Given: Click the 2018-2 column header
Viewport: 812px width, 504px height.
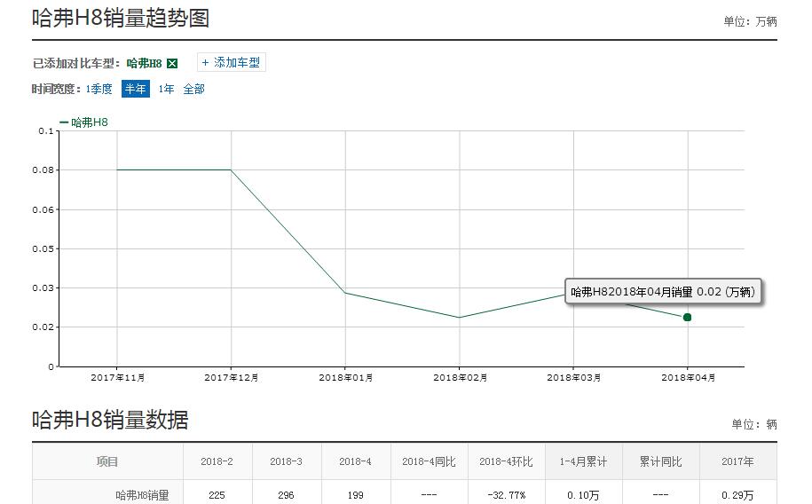Looking at the screenshot, I should click(217, 461).
